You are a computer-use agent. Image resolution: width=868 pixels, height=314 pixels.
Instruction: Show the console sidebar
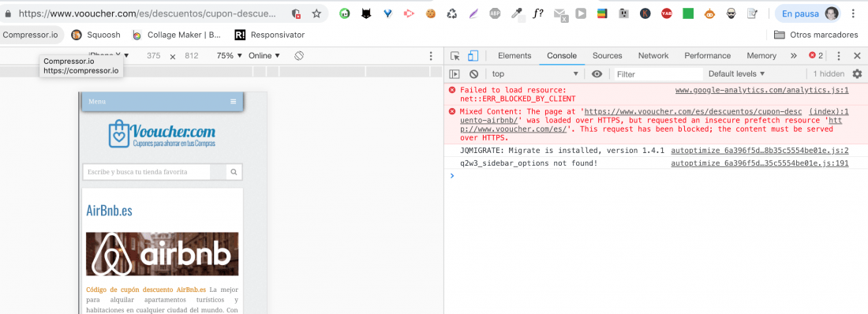point(455,73)
